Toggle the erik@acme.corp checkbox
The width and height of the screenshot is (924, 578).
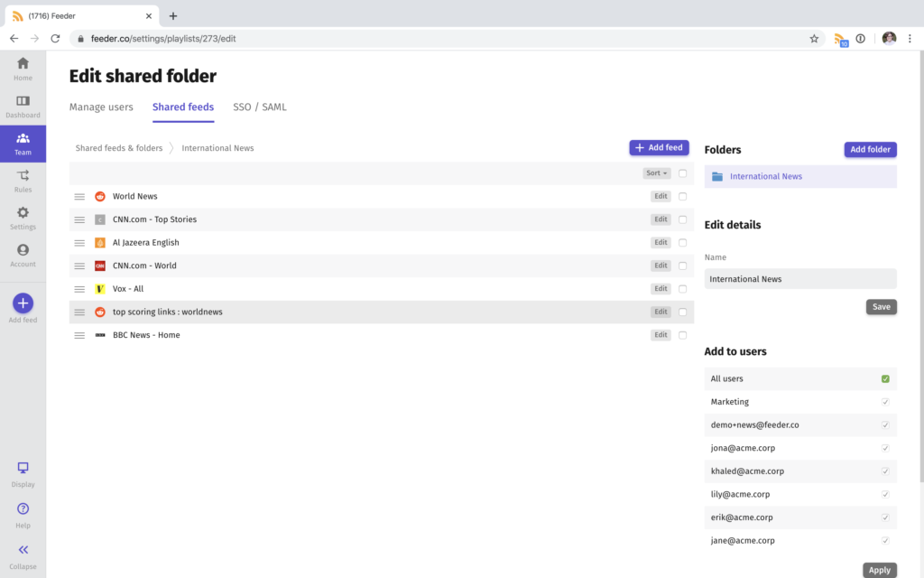885,517
